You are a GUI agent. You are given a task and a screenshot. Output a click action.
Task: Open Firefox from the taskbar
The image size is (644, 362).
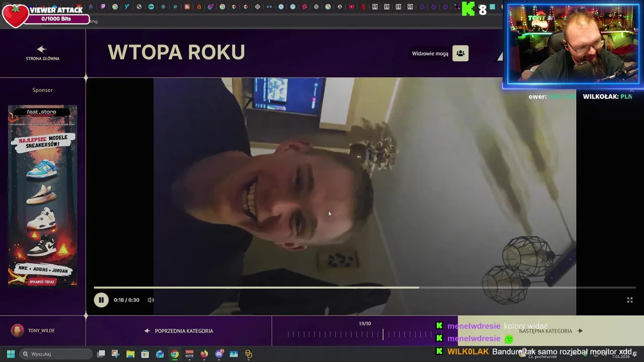point(204,354)
